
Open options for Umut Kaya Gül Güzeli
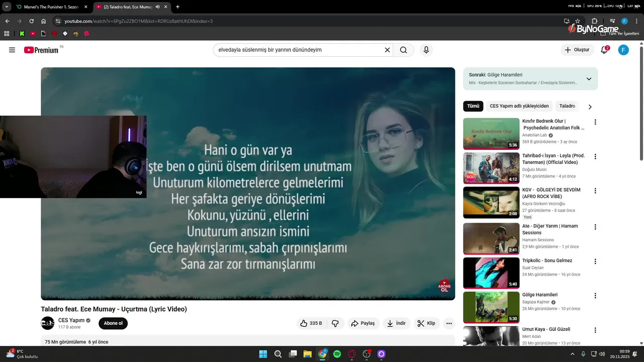click(595, 330)
